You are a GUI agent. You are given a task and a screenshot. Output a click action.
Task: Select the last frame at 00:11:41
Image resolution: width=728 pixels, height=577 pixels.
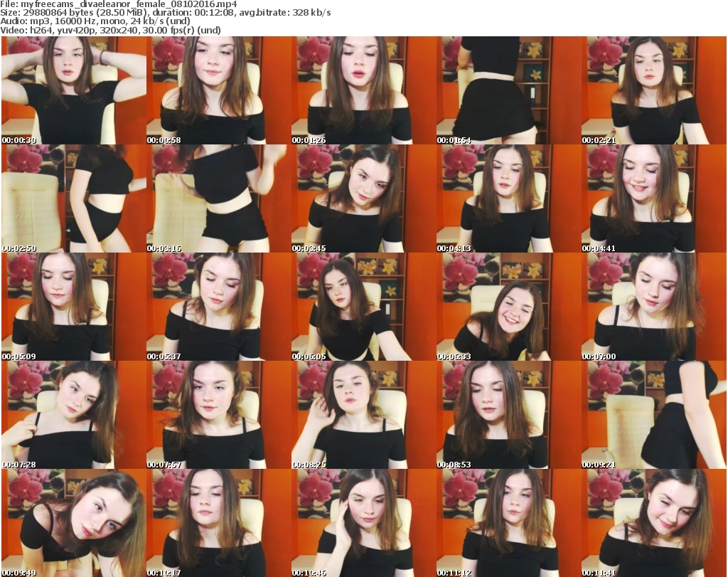click(653, 523)
